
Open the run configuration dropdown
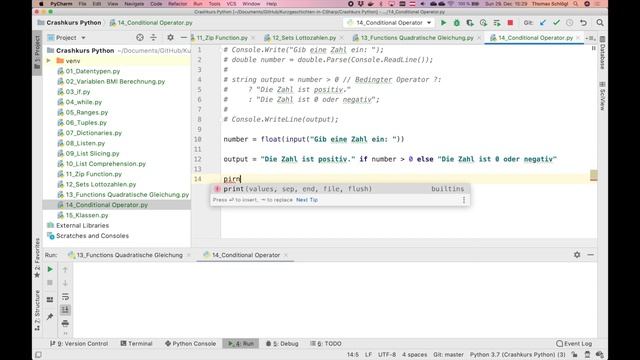[x=389, y=23]
